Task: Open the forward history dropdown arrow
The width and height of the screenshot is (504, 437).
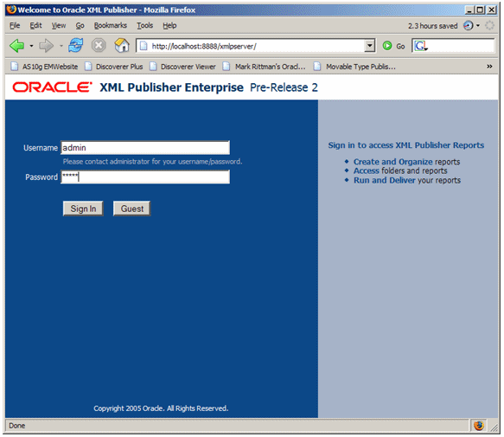Action: (61, 46)
